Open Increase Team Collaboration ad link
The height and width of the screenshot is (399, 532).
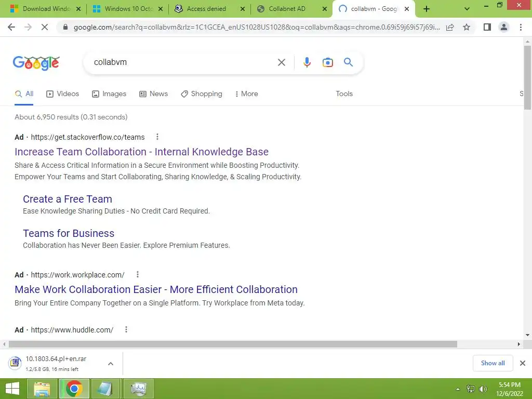click(141, 152)
